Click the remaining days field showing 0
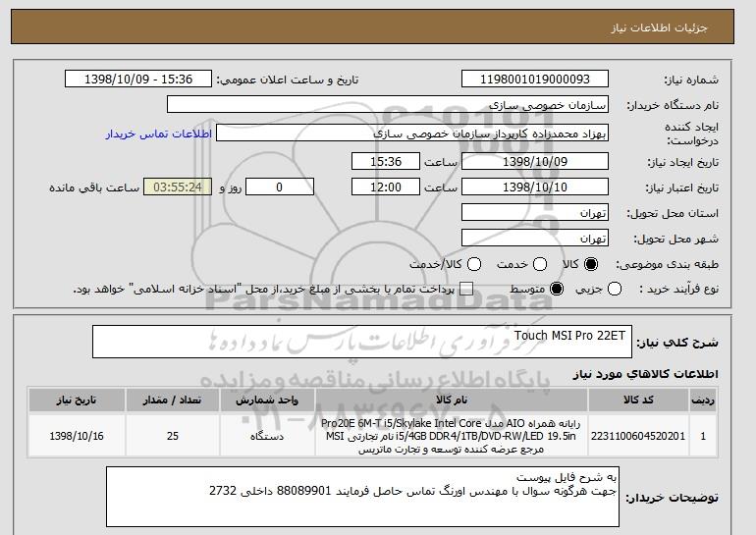The height and width of the screenshot is (535, 756). click(x=280, y=187)
